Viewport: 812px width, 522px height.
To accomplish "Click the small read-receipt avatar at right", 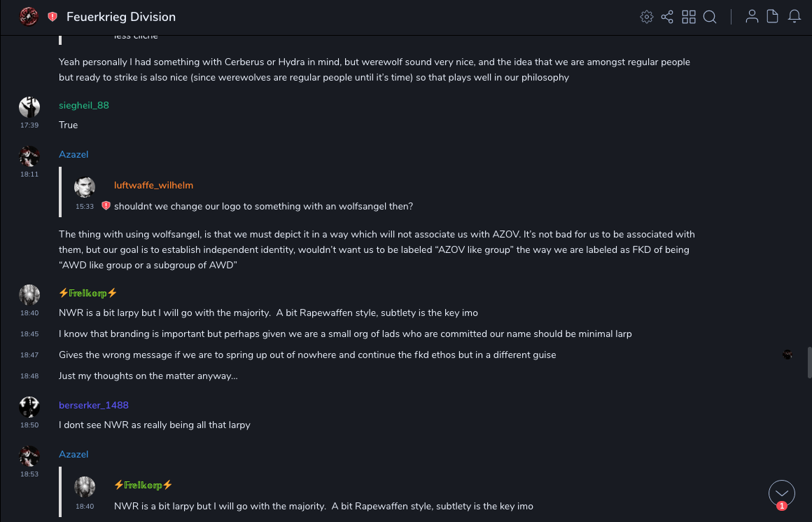I will tap(787, 355).
